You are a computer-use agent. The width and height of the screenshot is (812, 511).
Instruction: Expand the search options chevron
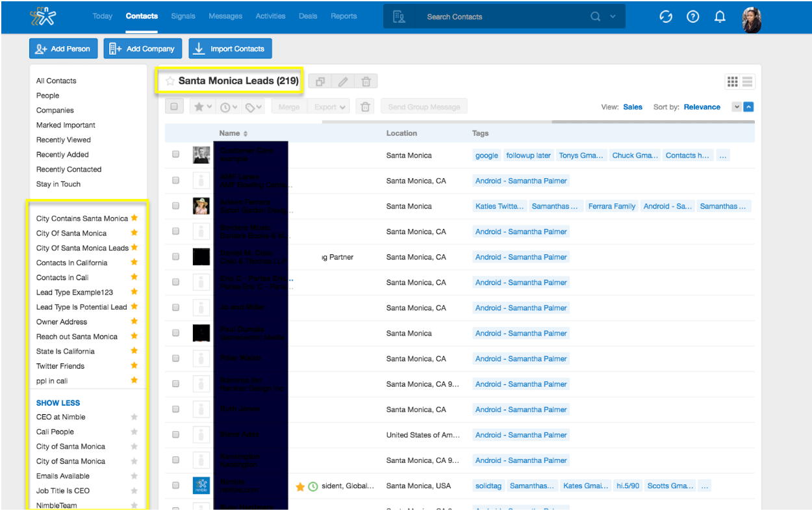613,17
